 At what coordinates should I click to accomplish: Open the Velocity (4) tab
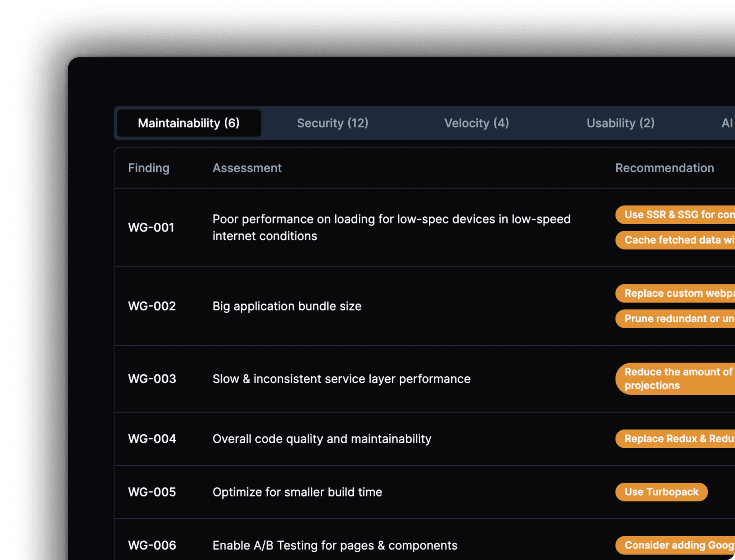pos(476,123)
